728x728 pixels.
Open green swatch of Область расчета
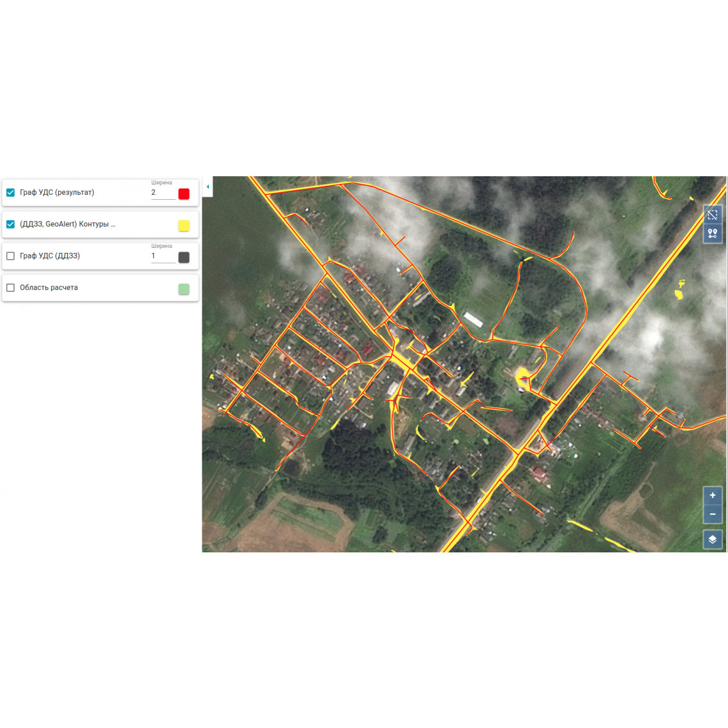[184, 289]
